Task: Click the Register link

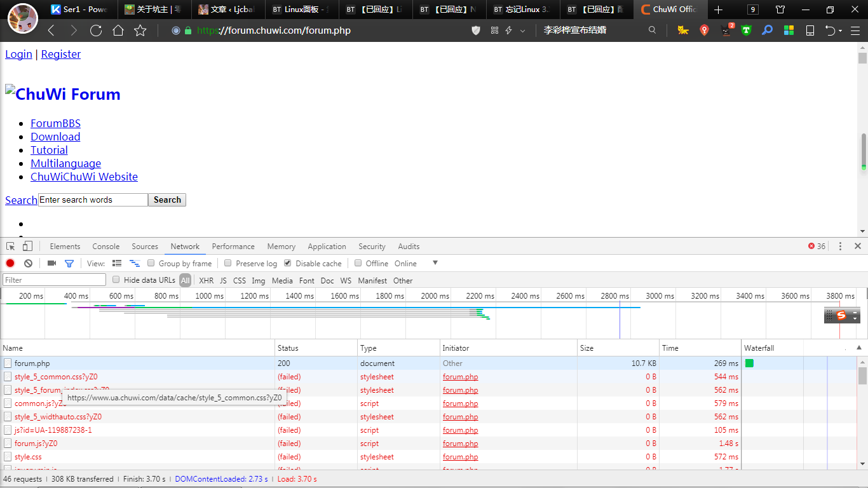Action: tap(61, 54)
